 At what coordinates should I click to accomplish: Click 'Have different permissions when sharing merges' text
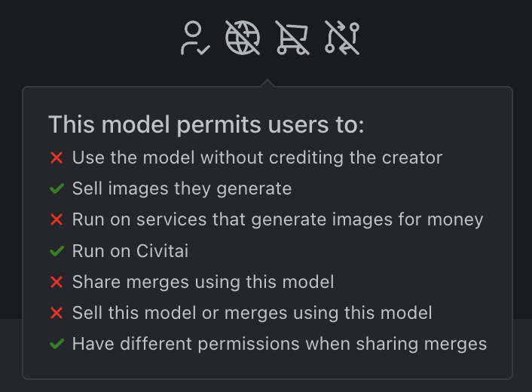(280, 344)
